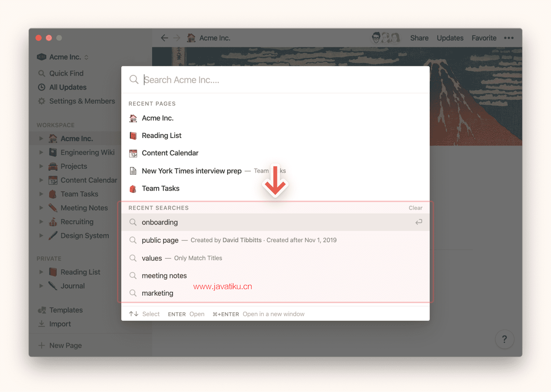Mark page as Favorite
This screenshot has width=551, height=392.
(484, 38)
